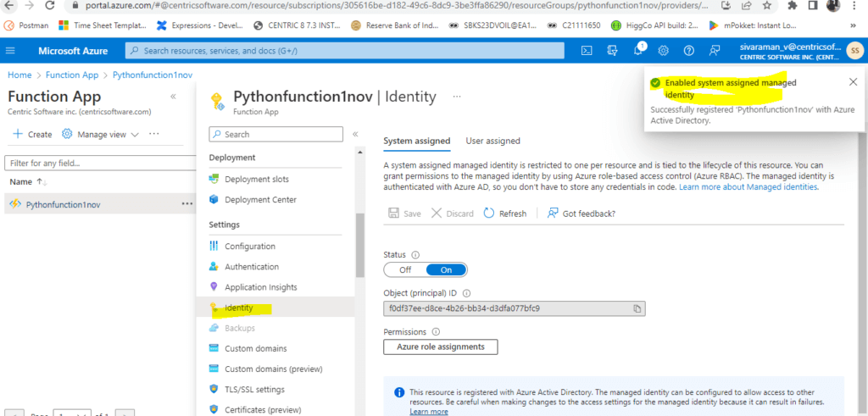Viewport: 868px width, 416px height.
Task: Open the Pythonfunction1nov row more options ellipsis
Action: [187, 203]
